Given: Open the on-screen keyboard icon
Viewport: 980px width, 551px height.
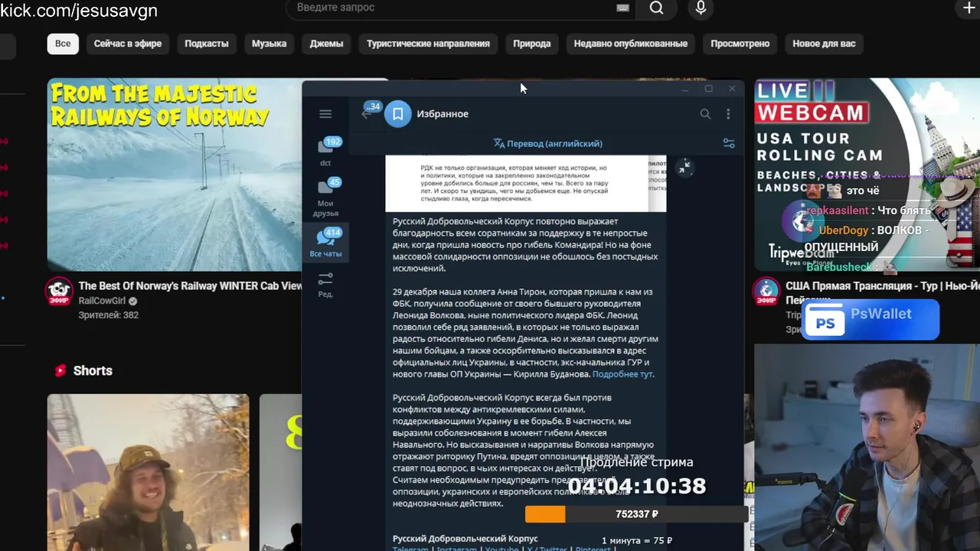Looking at the screenshot, I should click(622, 8).
